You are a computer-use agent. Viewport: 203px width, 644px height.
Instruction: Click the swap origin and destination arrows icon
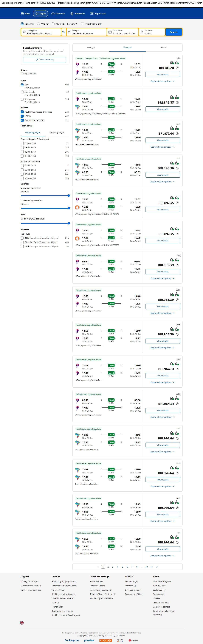(64, 32)
